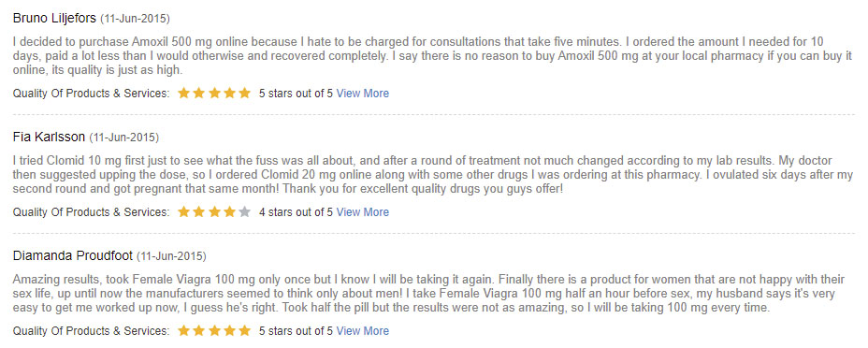Screen dimensions: 868x348
Task: Click first star in Diamanda Proudfoot rating
Action: (183, 331)
